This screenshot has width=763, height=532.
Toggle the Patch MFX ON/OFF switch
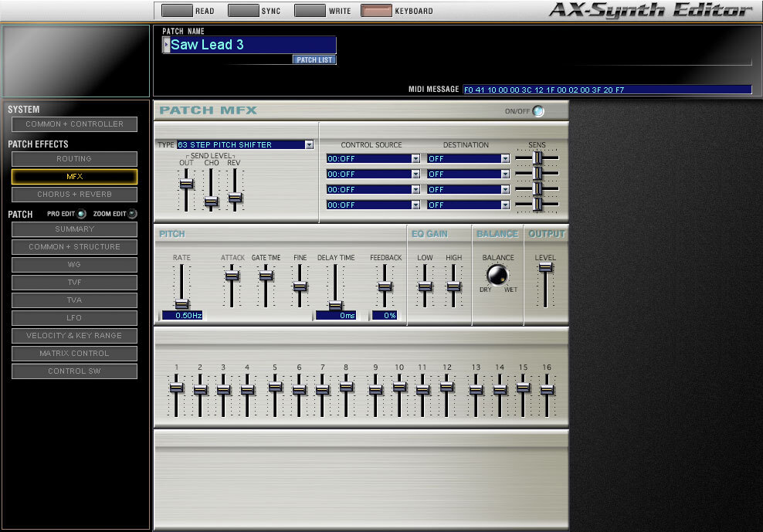point(538,111)
